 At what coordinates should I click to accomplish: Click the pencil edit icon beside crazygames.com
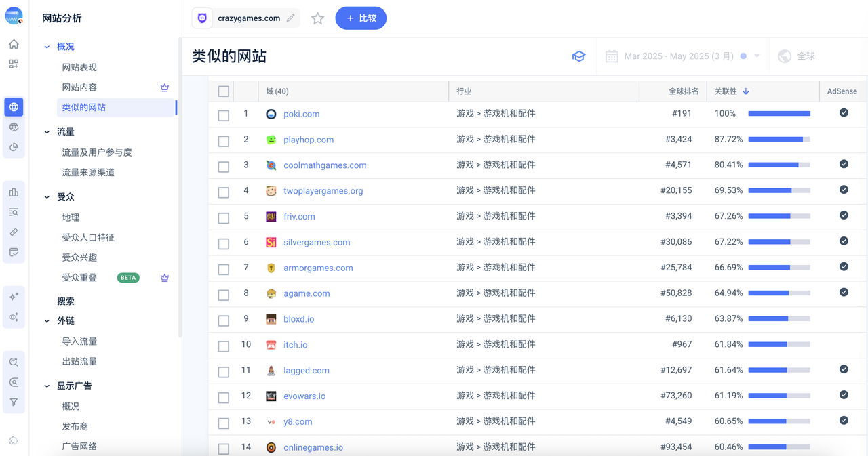tap(291, 18)
